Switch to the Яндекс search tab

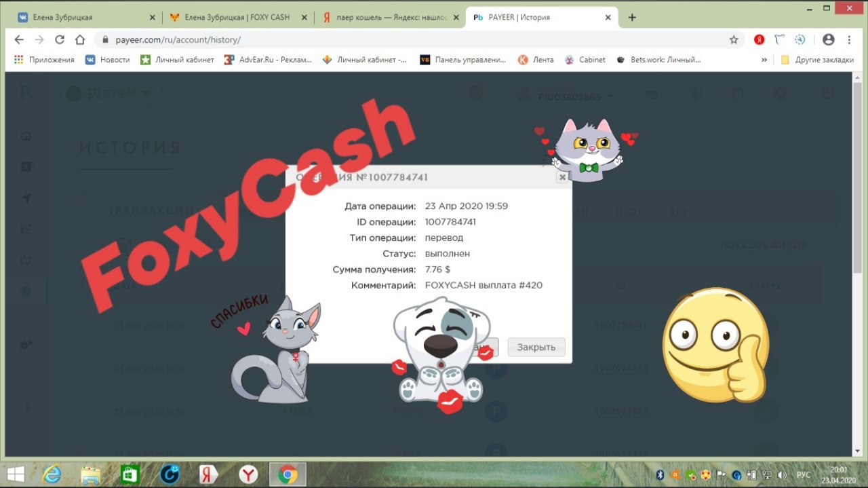[x=390, y=18]
